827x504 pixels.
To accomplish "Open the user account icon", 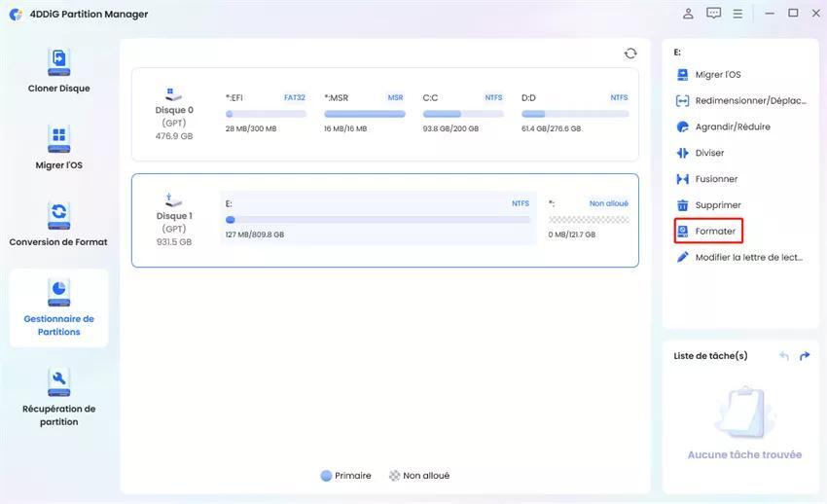I will click(x=689, y=14).
